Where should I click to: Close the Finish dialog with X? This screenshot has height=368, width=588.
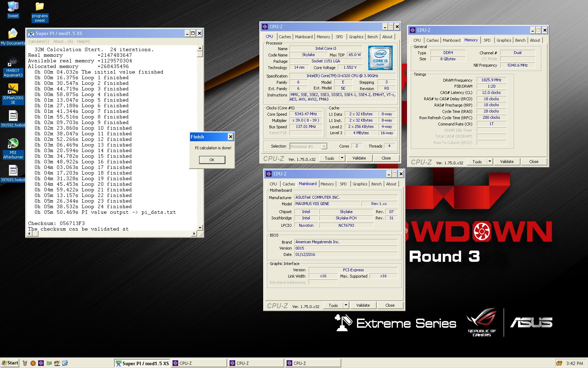pos(230,137)
